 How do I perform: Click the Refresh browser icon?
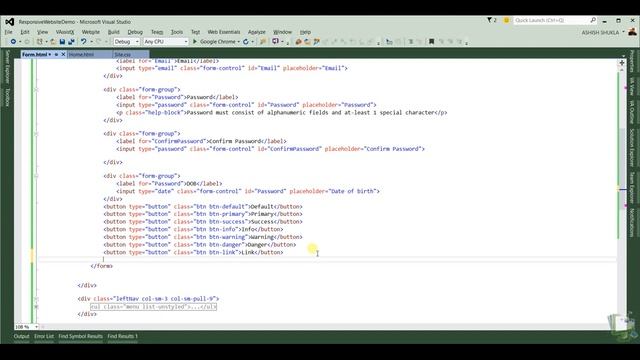pos(246,42)
